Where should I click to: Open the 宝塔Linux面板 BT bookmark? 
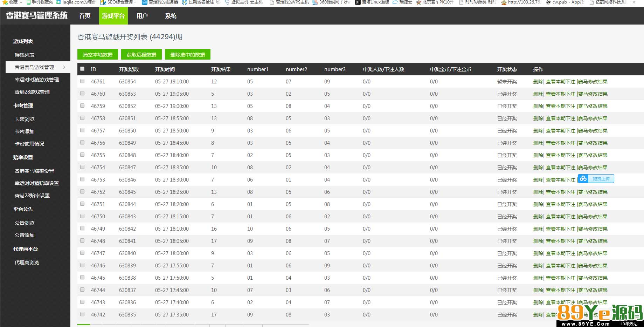(358, 2)
